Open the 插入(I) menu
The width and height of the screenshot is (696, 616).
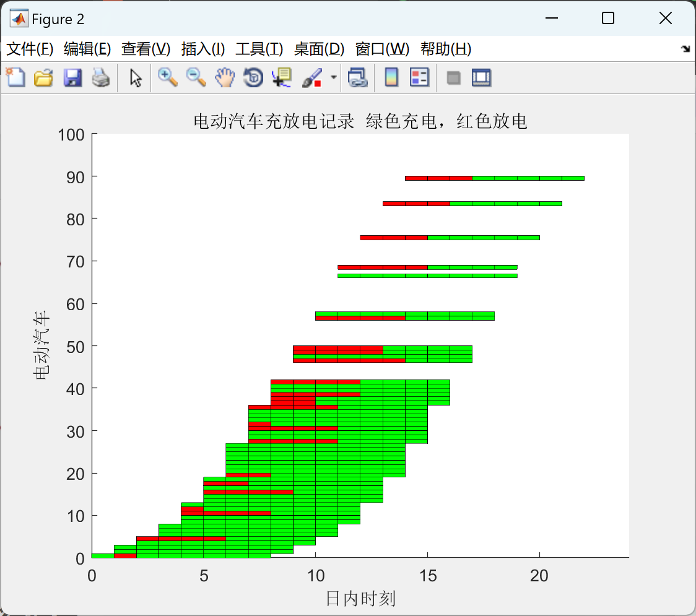[203, 49]
